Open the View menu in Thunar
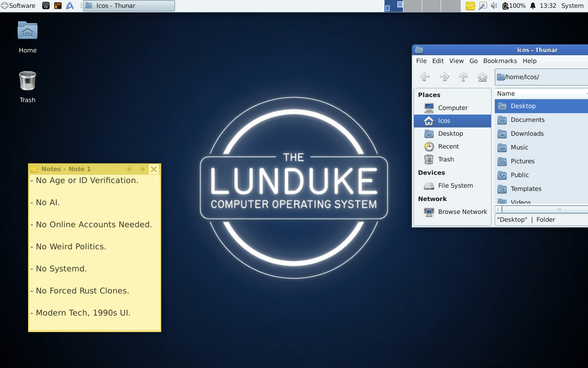The image size is (588, 368). point(456,61)
